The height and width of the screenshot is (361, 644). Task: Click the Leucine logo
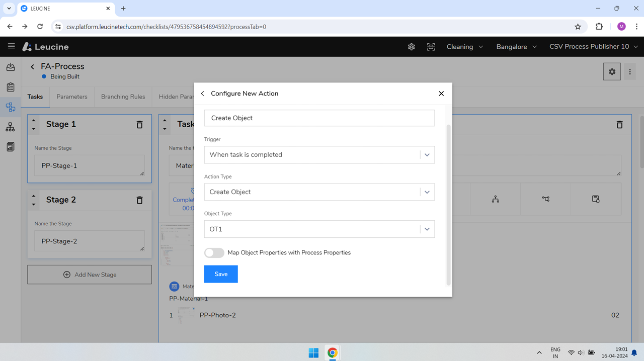coord(45,47)
